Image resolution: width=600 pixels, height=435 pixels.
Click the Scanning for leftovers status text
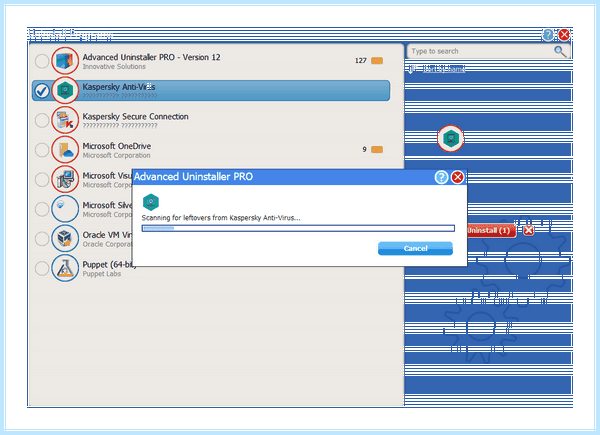[221, 218]
